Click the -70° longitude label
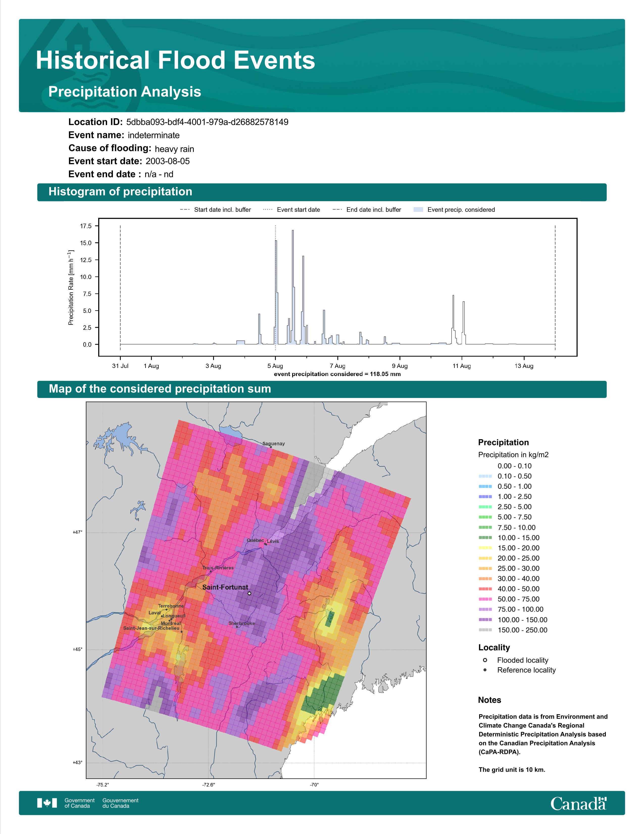Screen dimensions: 644x834 pos(314,785)
